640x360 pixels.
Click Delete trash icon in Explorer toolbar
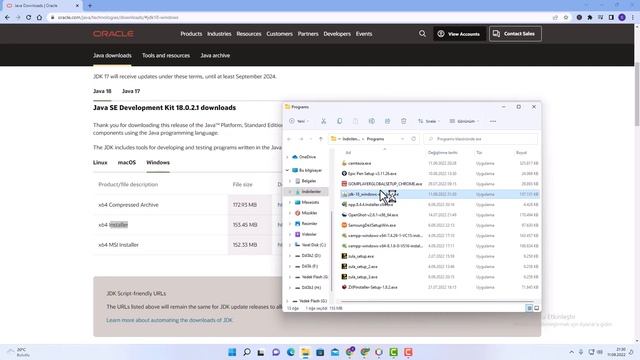(x=404, y=121)
